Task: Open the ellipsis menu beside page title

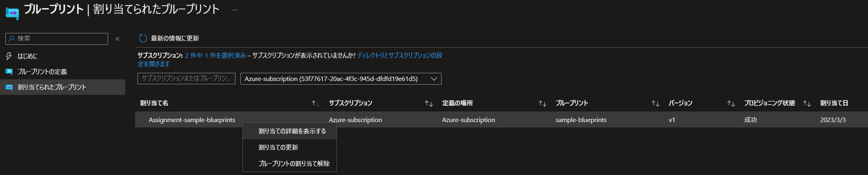Action: pos(235,10)
